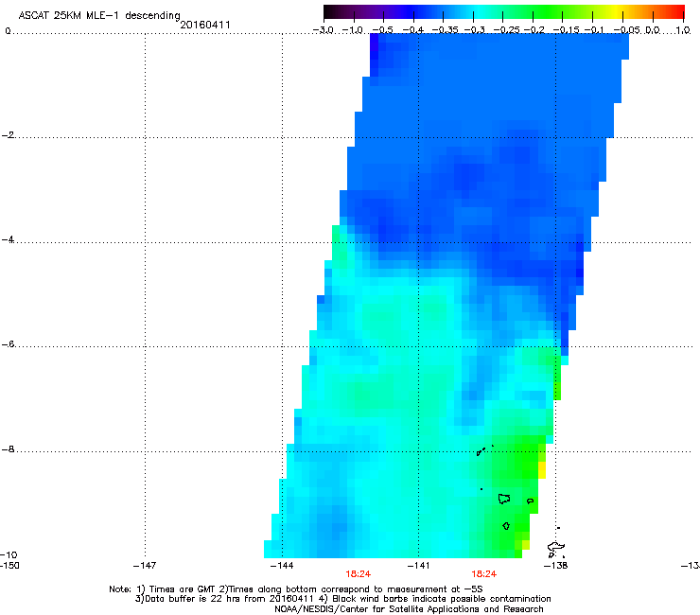Click the largest island outline in the green area
The image size is (700, 615).
click(504, 499)
